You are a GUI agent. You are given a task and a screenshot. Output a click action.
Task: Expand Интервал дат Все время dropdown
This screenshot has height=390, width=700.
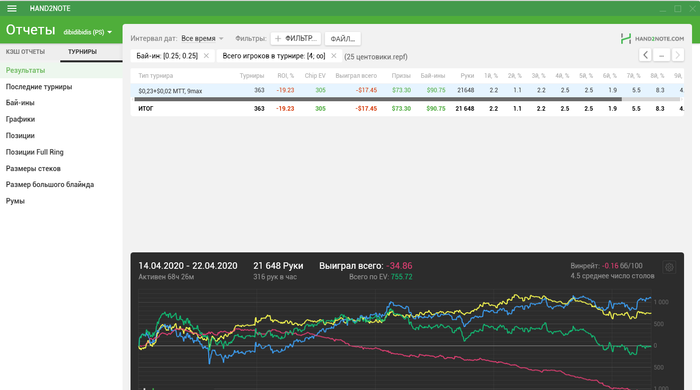(x=202, y=39)
